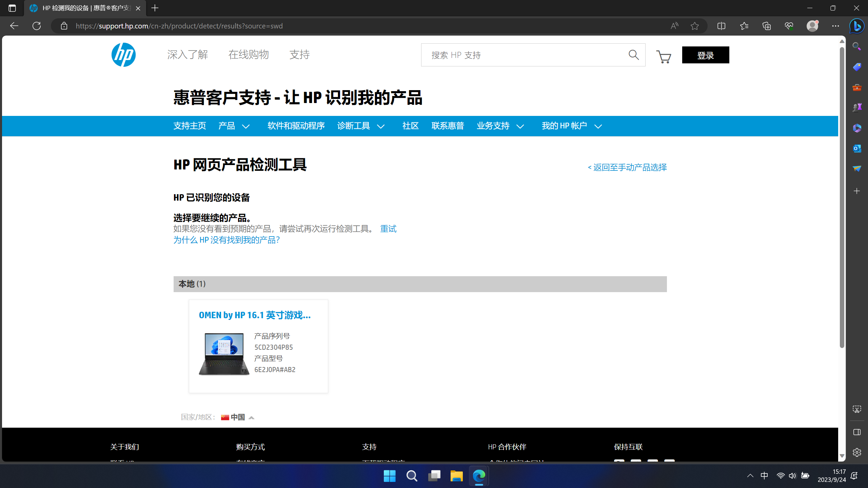The image size is (868, 488).
Task: Add page to favorites star
Action: tap(694, 26)
